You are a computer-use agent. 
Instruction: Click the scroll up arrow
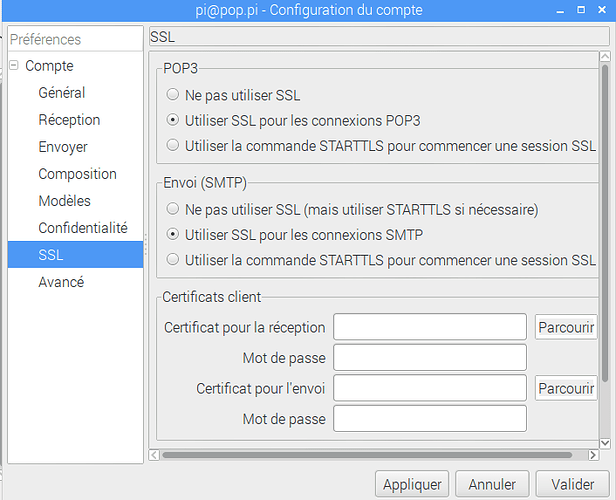(605, 57)
